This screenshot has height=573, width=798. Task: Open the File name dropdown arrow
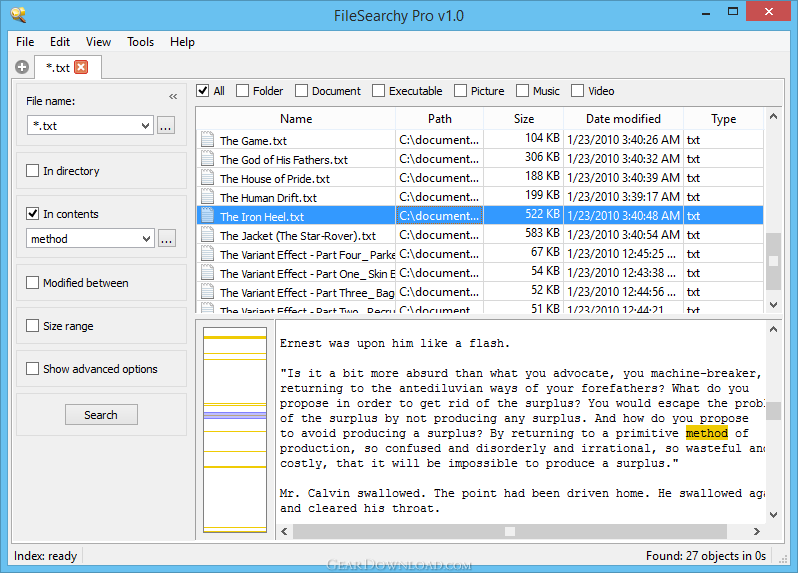pos(145,126)
